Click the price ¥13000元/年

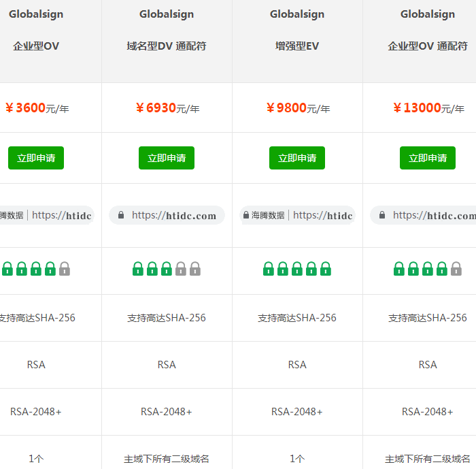428,108
